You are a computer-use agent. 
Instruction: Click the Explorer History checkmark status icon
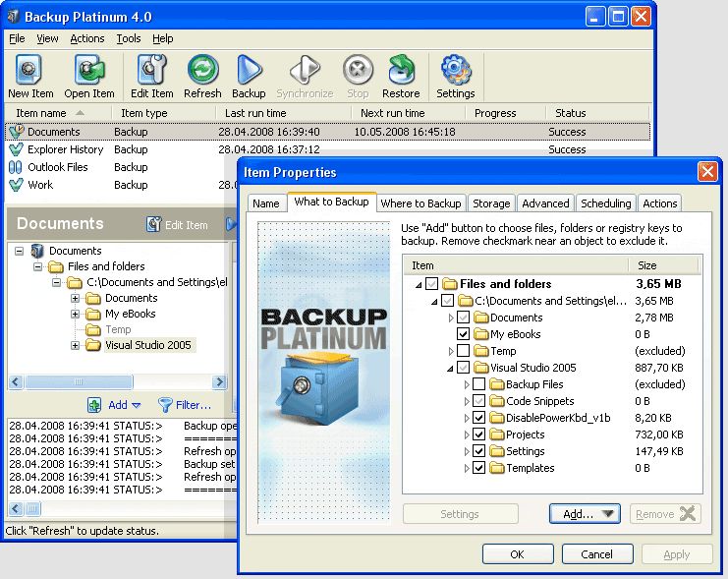[x=16, y=149]
